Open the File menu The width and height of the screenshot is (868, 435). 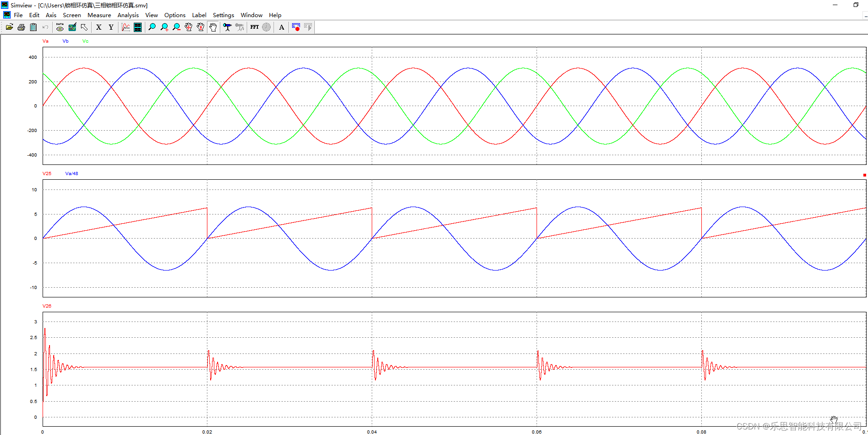(18, 15)
